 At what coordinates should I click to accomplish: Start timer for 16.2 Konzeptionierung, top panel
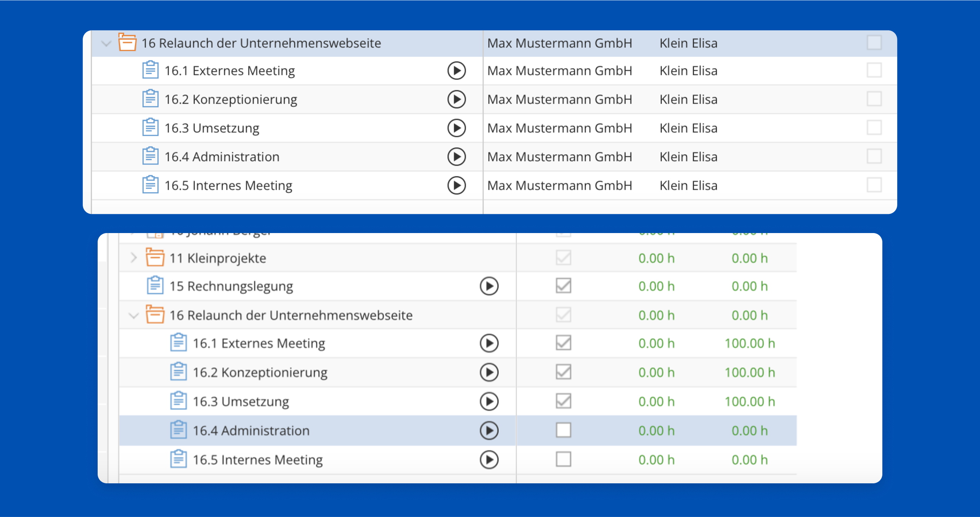point(456,99)
